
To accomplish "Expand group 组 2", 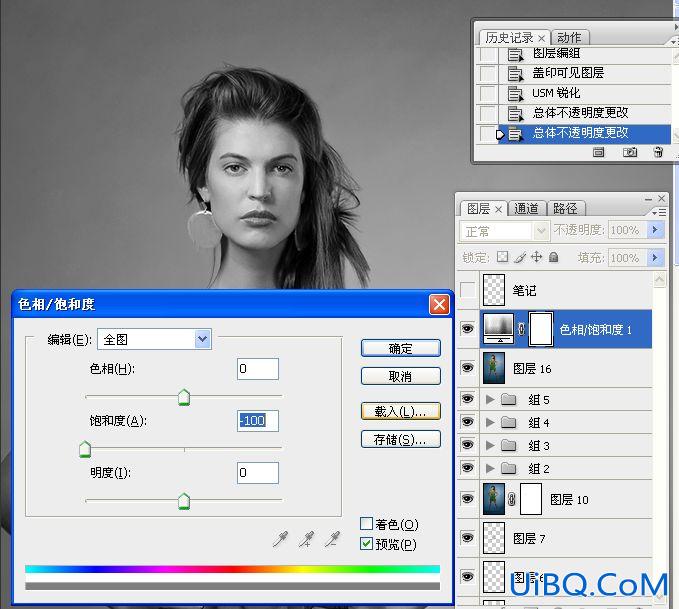I will (x=490, y=468).
